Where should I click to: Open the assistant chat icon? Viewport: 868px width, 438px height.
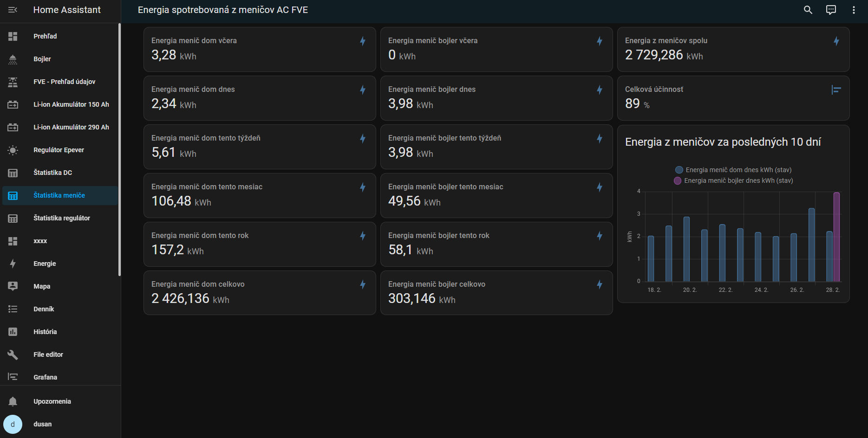[831, 10]
